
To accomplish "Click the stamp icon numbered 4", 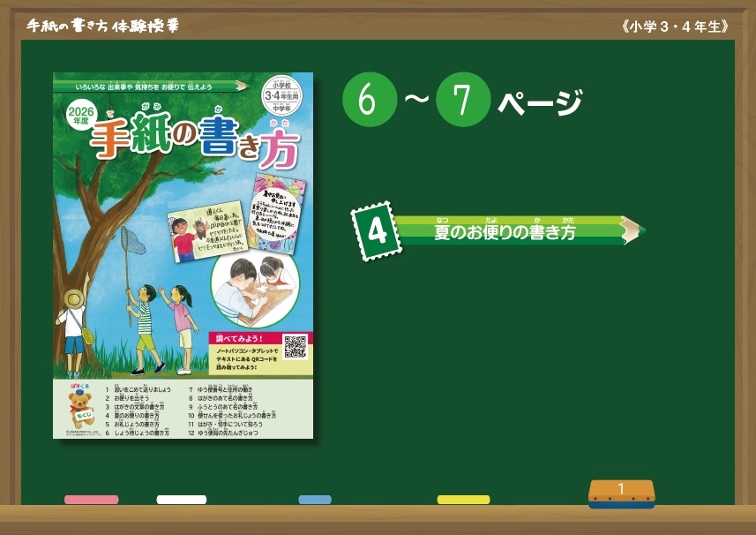I will tap(377, 231).
